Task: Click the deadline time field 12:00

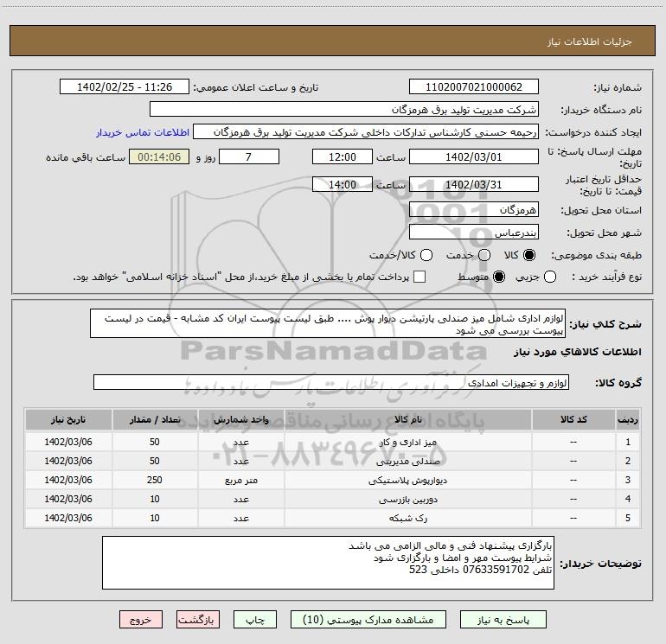Action: click(343, 156)
